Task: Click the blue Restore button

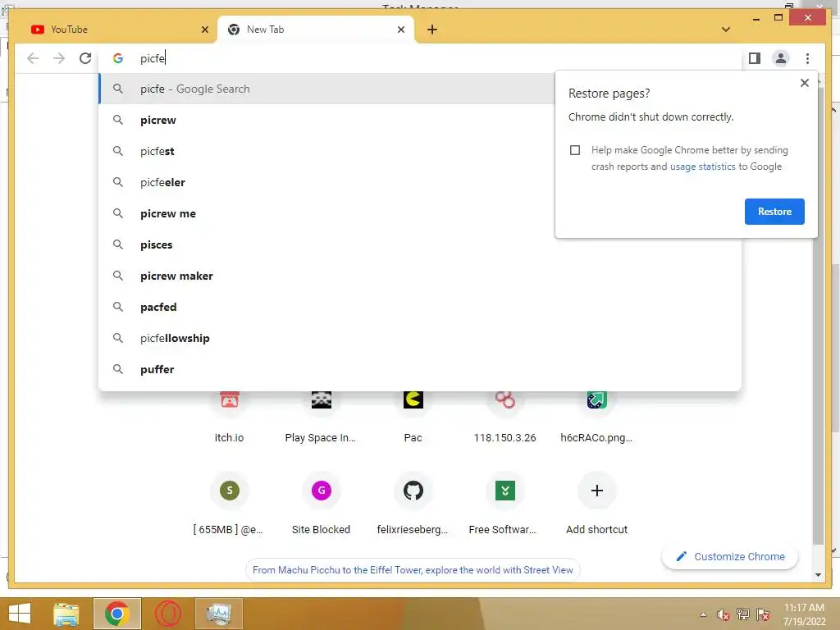Action: (x=774, y=212)
